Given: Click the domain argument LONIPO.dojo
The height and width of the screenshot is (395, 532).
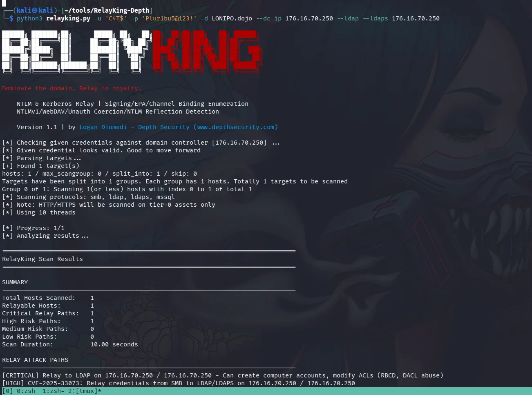Looking at the screenshot, I should (232, 18).
